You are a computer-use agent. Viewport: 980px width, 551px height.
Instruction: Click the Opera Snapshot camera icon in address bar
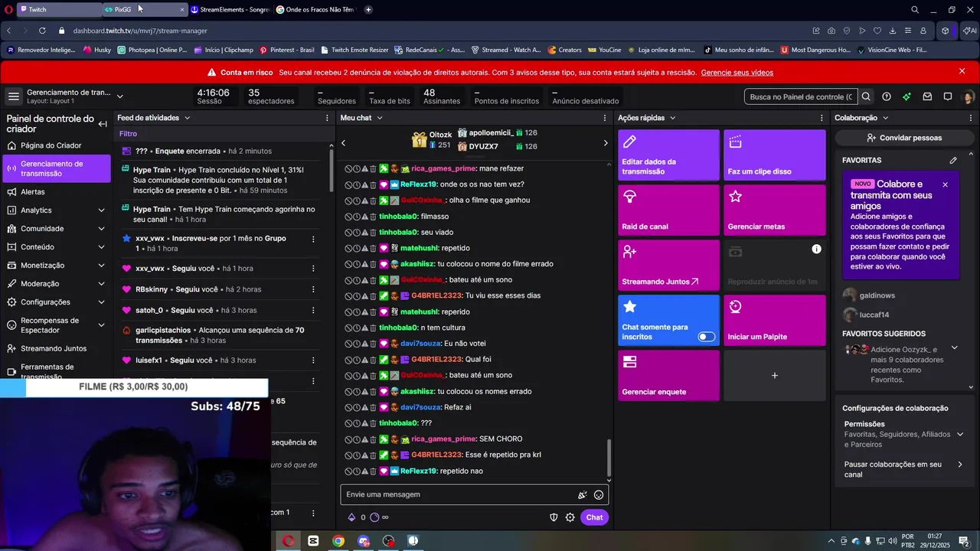[x=831, y=31]
